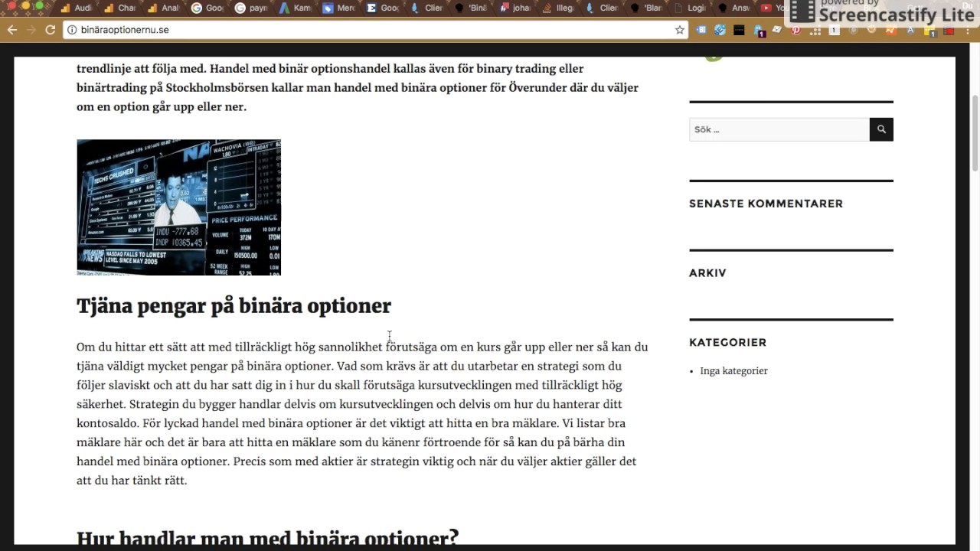Switch to the "Merc" browser tab
Viewport: 980px width, 551px height.
coord(338,8)
